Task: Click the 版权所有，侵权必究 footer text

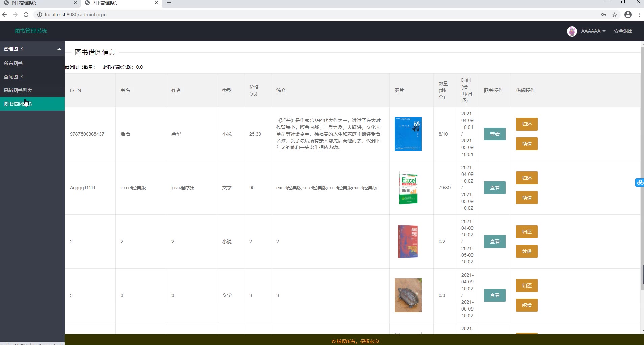Action: click(355, 341)
